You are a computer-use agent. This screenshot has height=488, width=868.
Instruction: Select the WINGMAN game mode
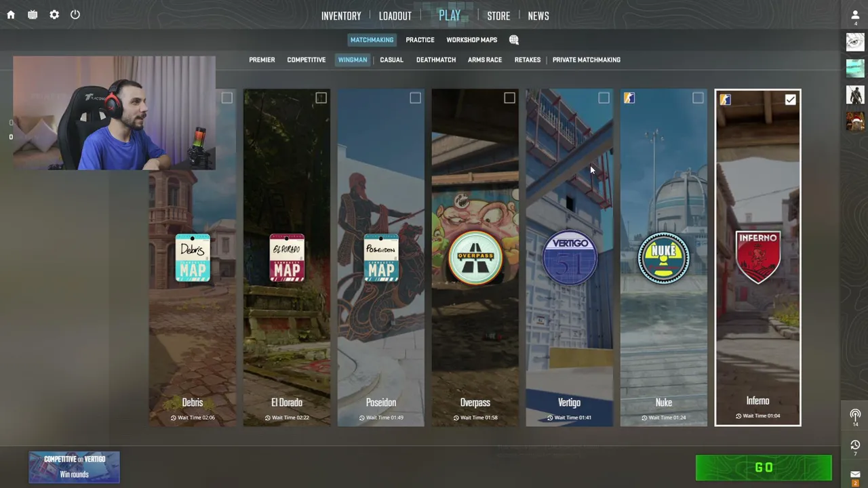tap(353, 60)
